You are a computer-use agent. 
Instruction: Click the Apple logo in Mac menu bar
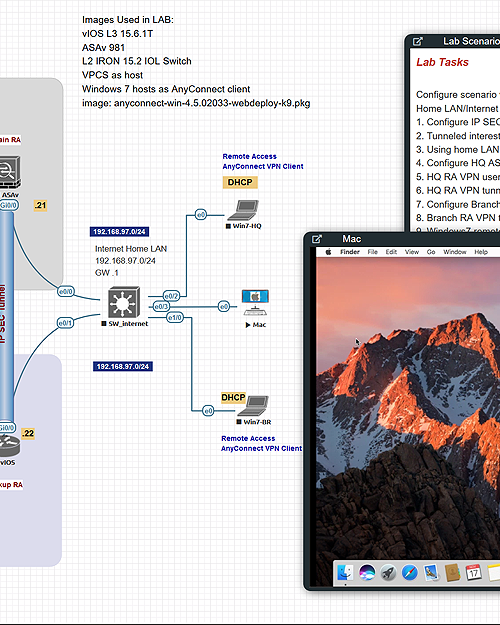(x=329, y=252)
